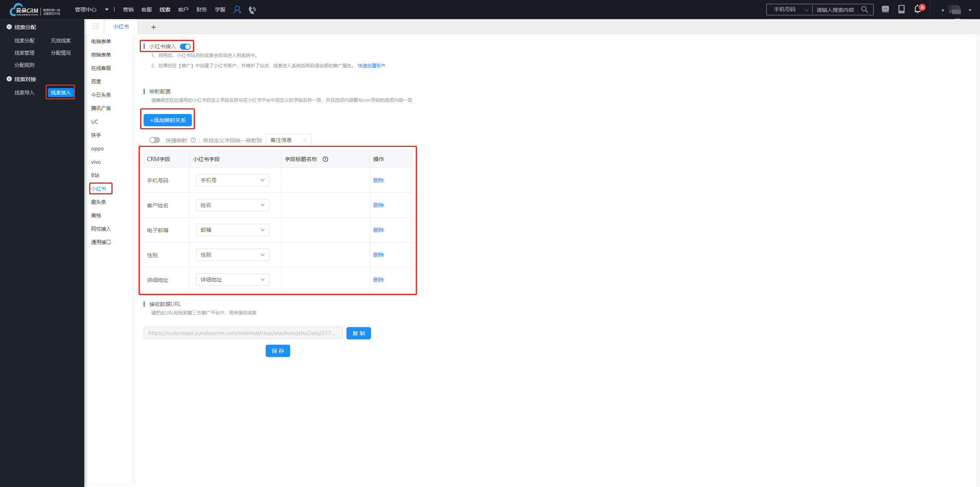
Task: Click the phone call icon in top bar
Action: (x=252, y=10)
